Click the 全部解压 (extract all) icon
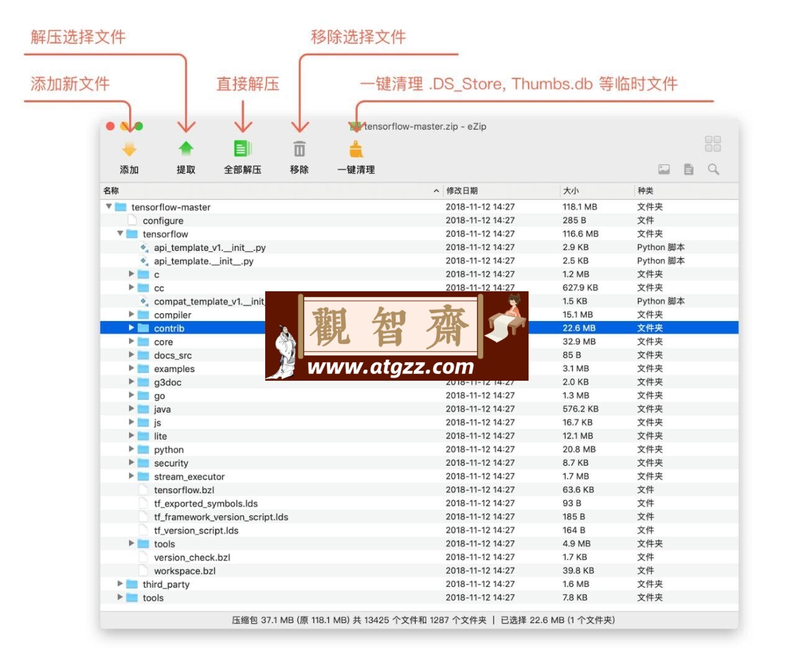This screenshot has width=795, height=672. pyautogui.click(x=242, y=149)
